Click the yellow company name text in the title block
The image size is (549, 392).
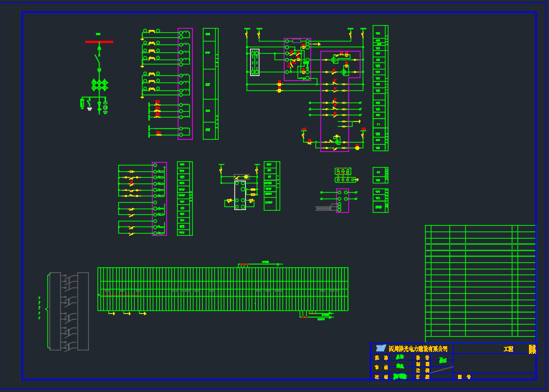418,348
